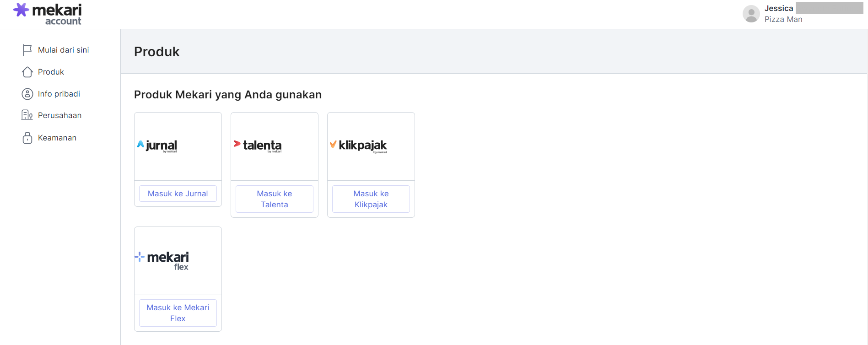Click the Jurnal product logo
The image size is (868, 345).
157,146
